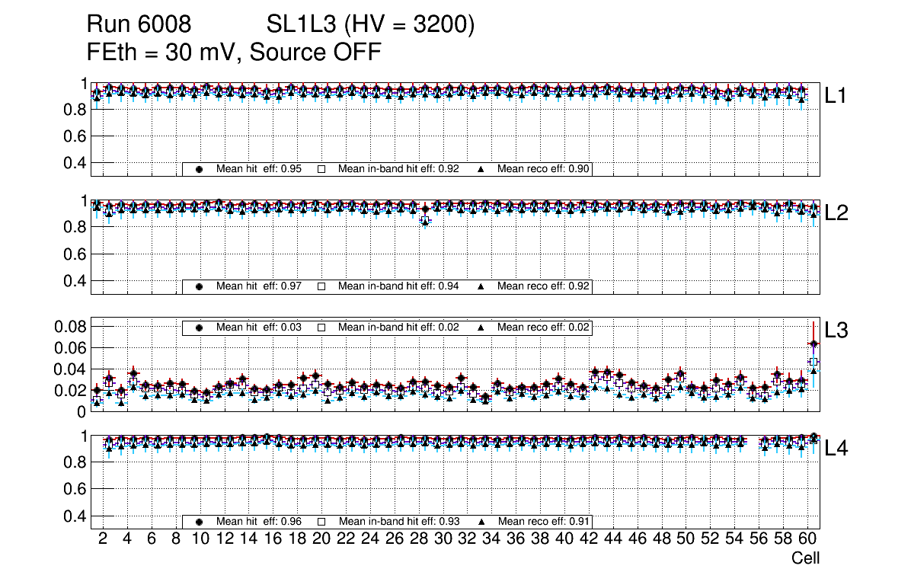This screenshot has height=588, width=911.
Task: Click the 'Cell' x-axis title
Action: 805,558
